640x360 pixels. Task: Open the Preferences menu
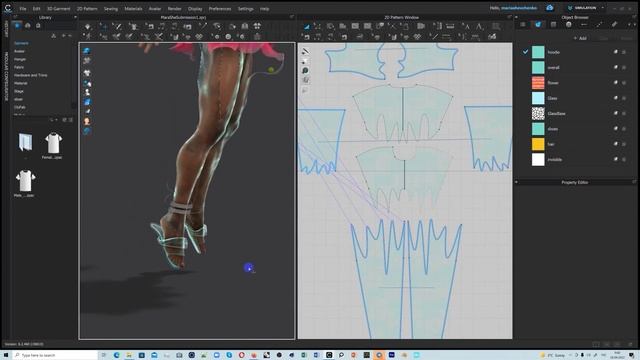(220, 9)
